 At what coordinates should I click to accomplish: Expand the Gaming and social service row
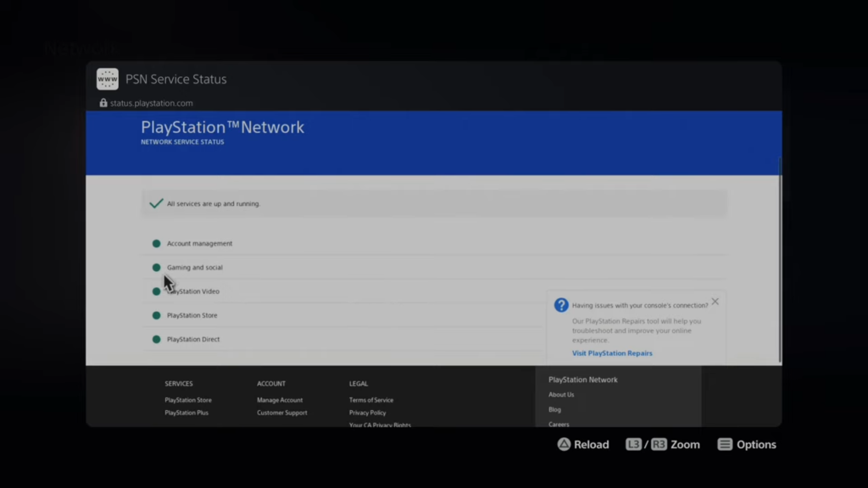coord(434,267)
